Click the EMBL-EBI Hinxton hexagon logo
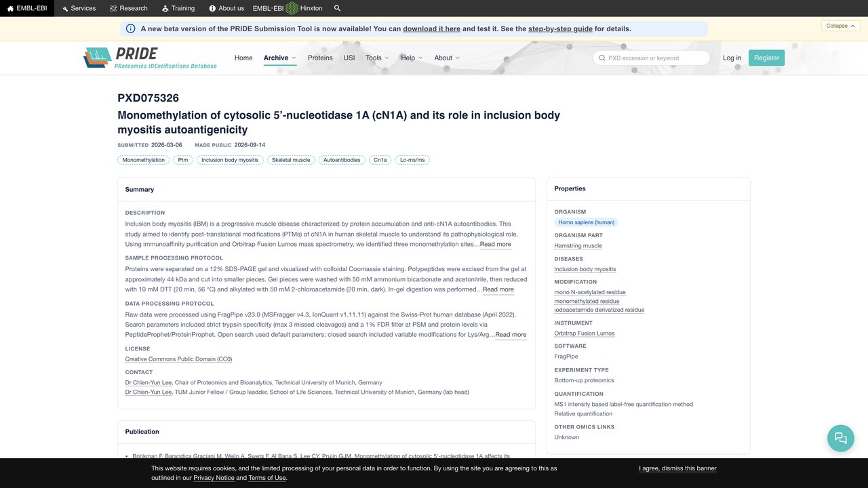 click(292, 8)
